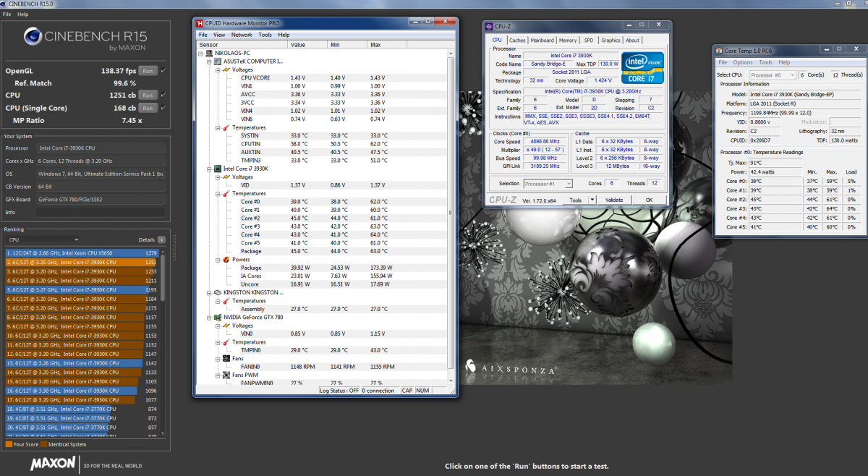868x476 pixels.
Task: Click the Cinebench Info input field
Action: coord(101,212)
